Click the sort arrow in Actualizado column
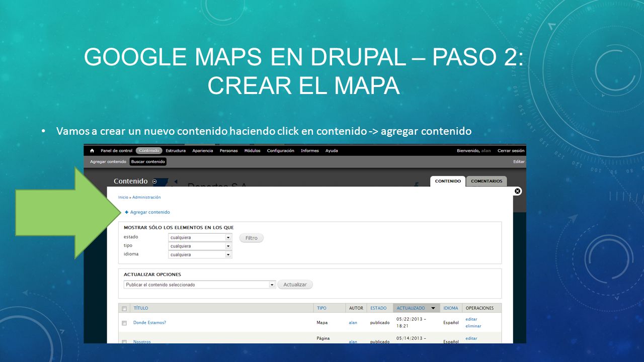644x362 pixels. click(433, 308)
